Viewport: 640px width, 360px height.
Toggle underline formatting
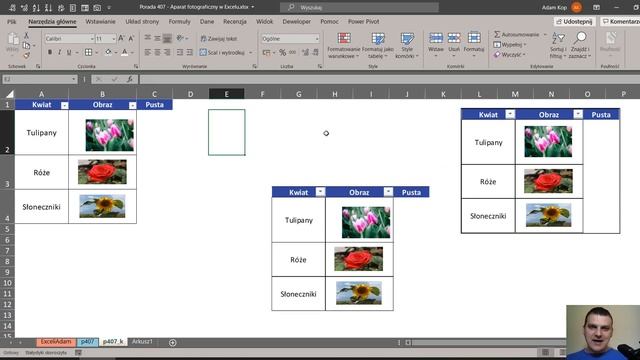pyautogui.click(x=69, y=52)
